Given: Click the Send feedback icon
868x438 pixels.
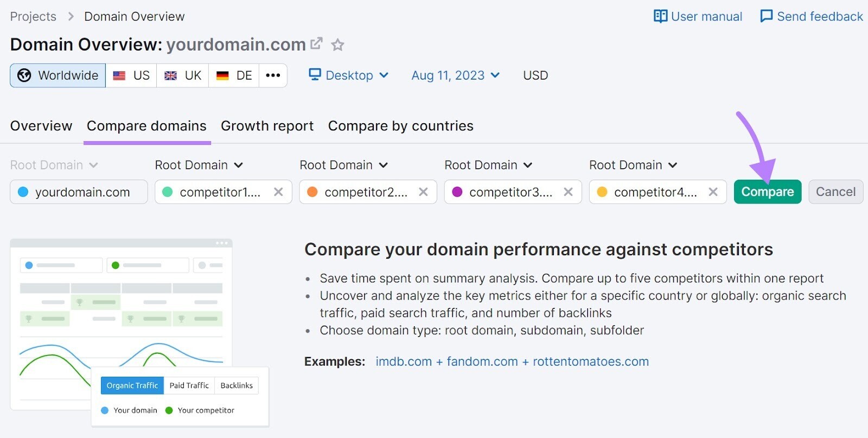Looking at the screenshot, I should click(765, 16).
